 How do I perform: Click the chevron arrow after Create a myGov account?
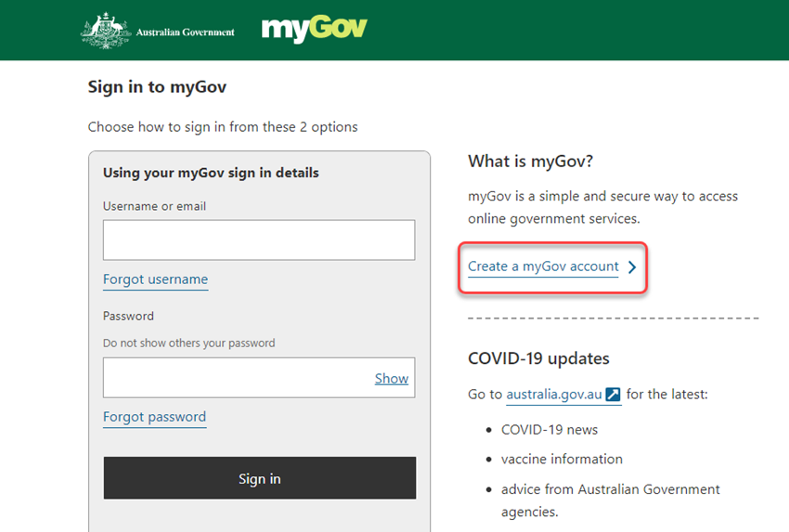pos(632,266)
